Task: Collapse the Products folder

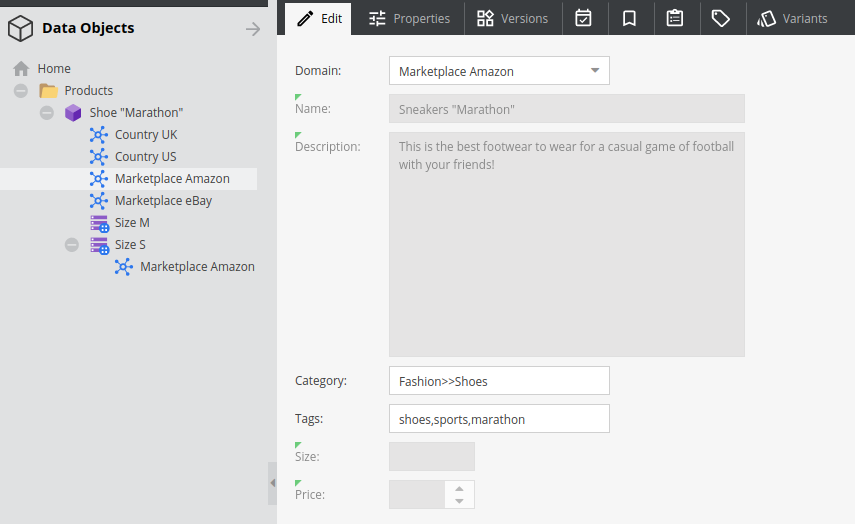Action: [21, 91]
